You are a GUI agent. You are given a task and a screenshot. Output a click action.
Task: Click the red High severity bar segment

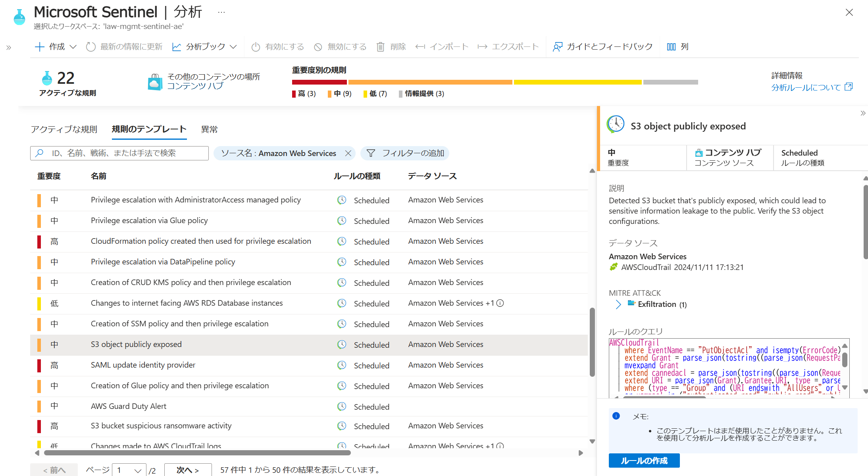(319, 82)
